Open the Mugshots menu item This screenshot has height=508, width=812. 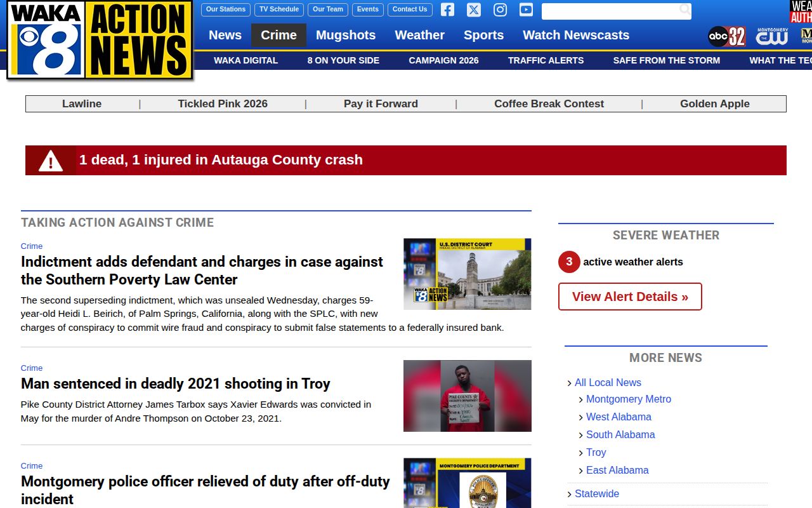click(x=346, y=35)
